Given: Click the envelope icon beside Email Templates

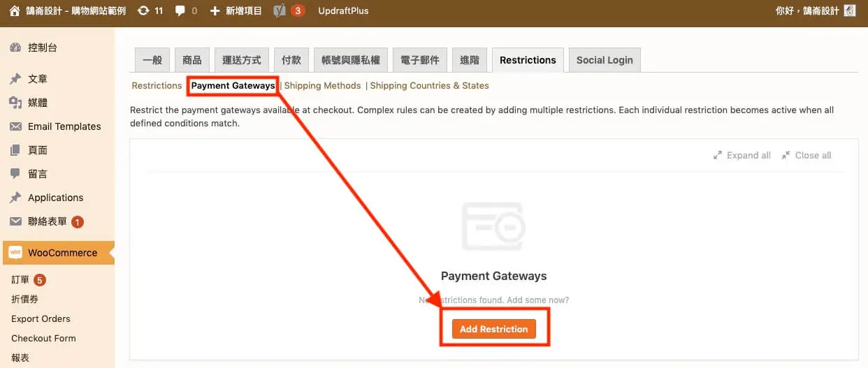Looking at the screenshot, I should 15,126.
